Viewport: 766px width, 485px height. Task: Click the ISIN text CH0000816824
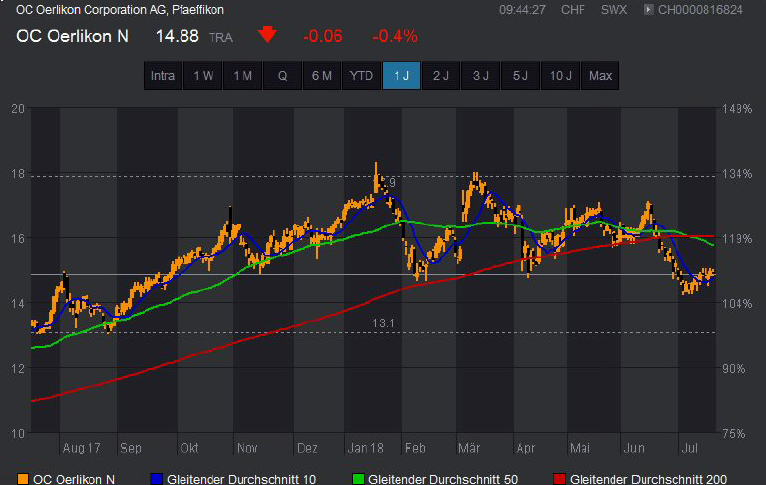(x=700, y=10)
